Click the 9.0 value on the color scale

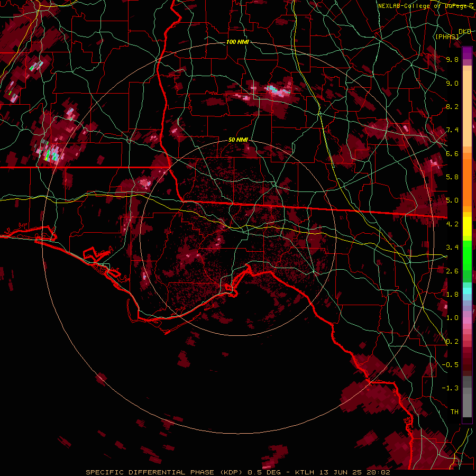click(x=452, y=83)
